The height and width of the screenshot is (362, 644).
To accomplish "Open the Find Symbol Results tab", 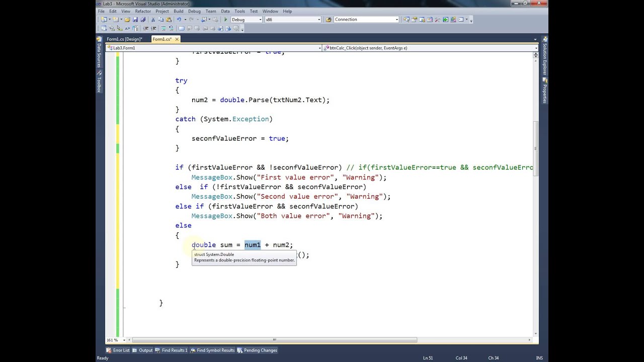I will [212, 350].
